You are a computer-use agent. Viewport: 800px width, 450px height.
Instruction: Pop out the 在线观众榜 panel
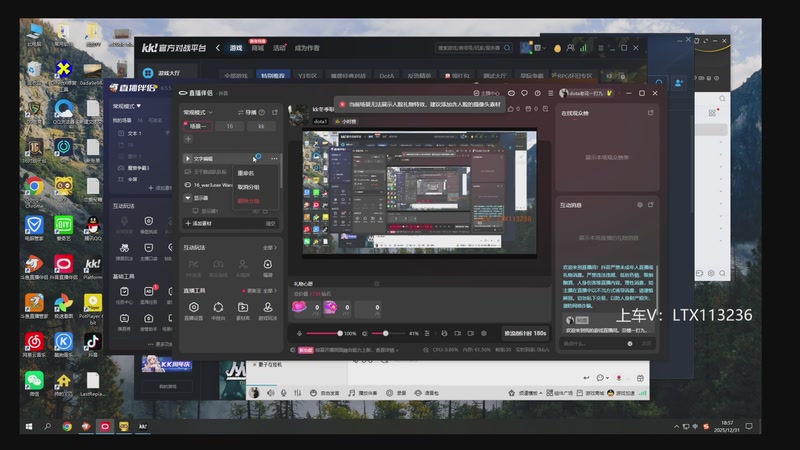[651, 113]
